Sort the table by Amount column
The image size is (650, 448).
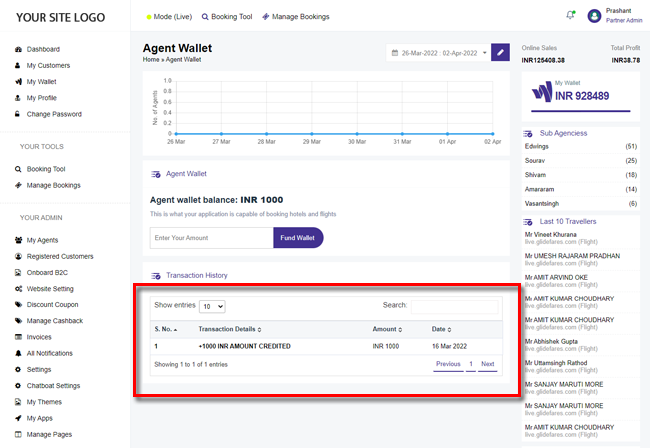point(388,329)
